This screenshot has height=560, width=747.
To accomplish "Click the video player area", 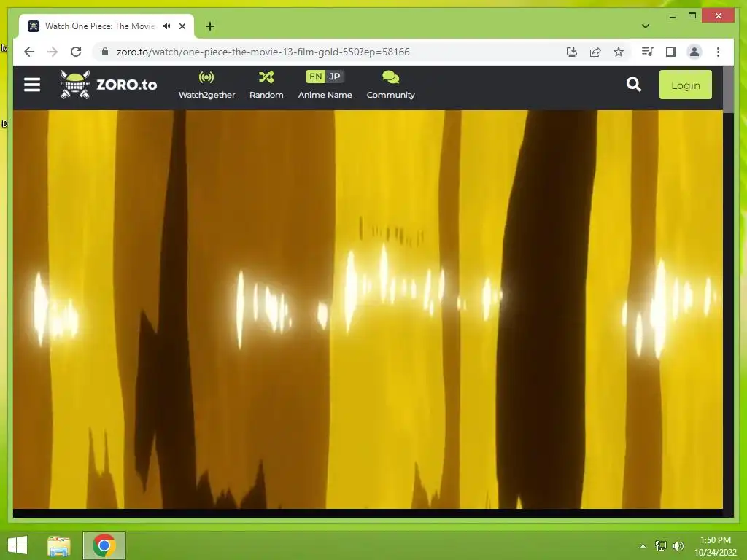I will pyautogui.click(x=368, y=309).
